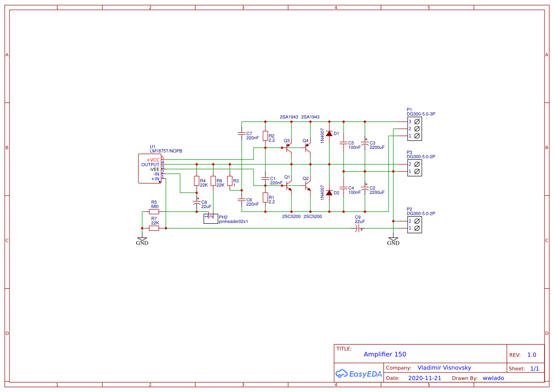Click the Q2 2SC5200 transistor symbol
This screenshot has height=392, width=554.
coord(308,185)
